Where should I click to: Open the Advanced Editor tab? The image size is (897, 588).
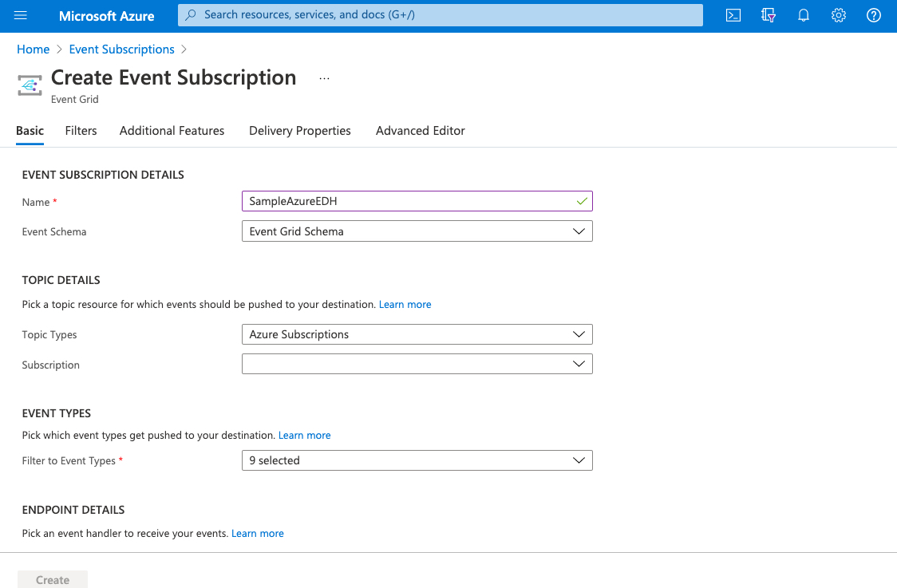420,131
